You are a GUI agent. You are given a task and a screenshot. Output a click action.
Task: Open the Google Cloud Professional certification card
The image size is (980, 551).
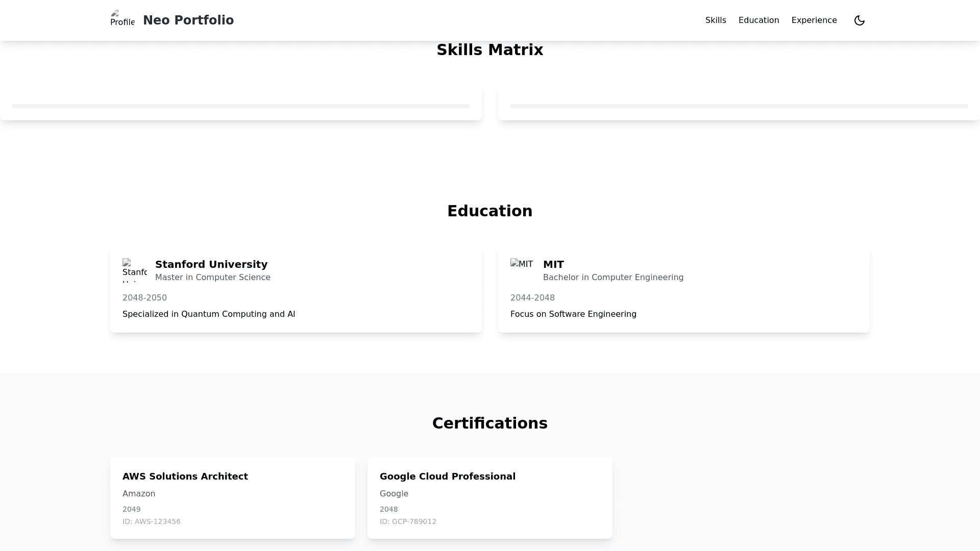pos(489,497)
